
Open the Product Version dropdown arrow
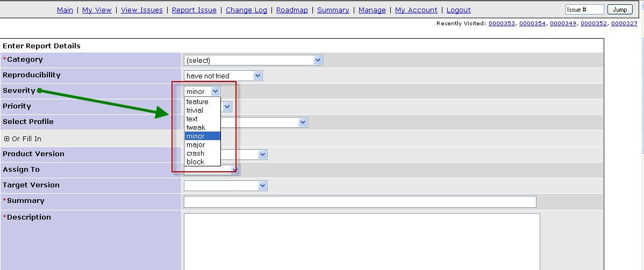click(x=262, y=155)
